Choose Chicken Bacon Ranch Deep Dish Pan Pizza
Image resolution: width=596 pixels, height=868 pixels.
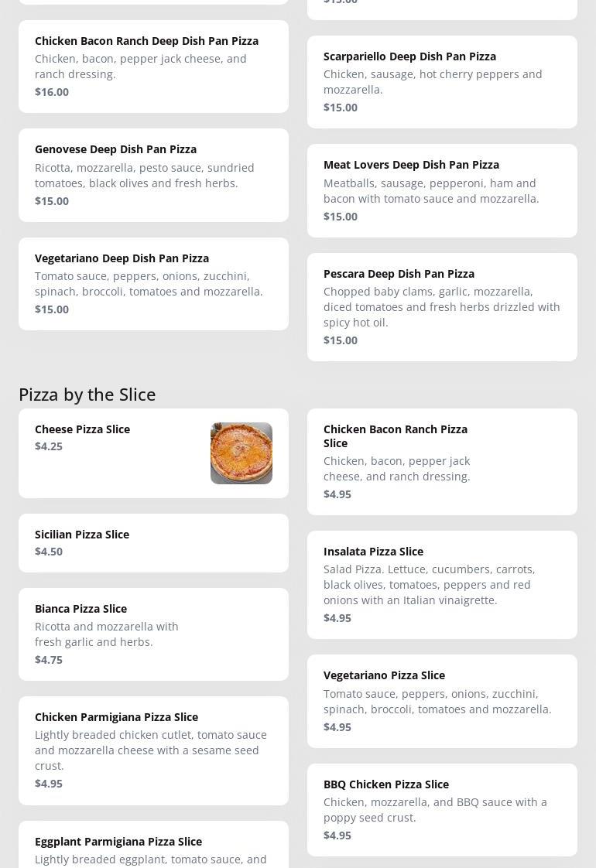pyautogui.click(x=146, y=41)
